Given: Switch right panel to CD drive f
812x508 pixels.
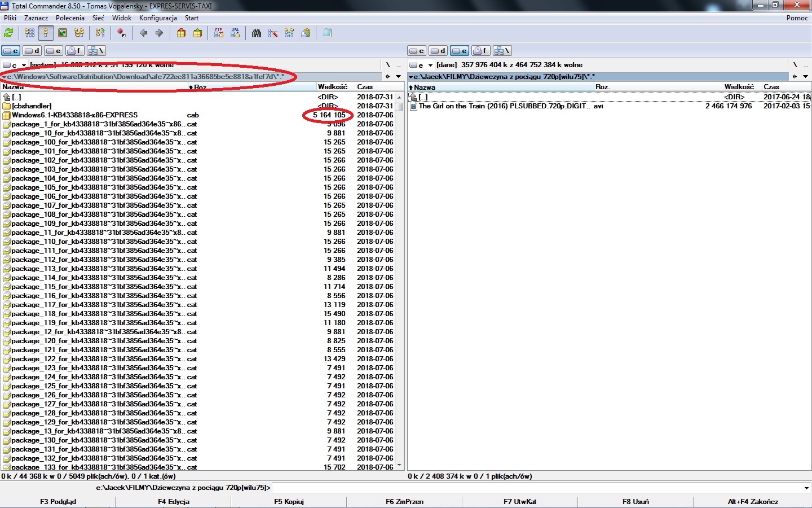Looking at the screenshot, I should (x=480, y=51).
